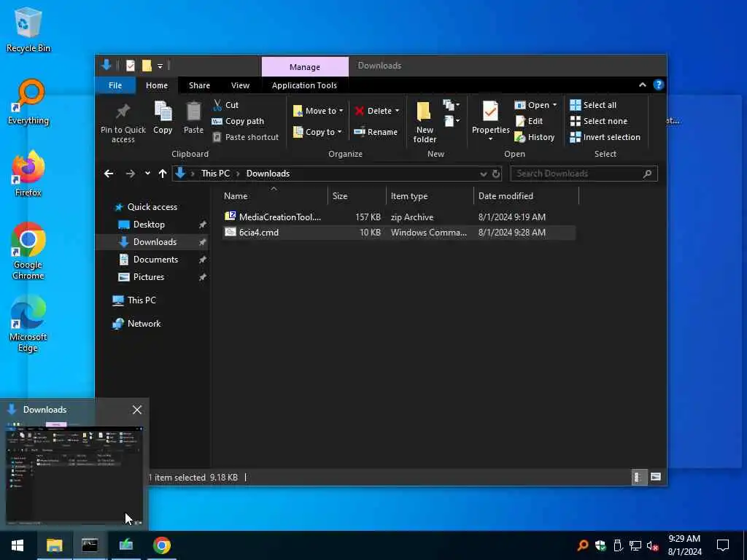Expand the Open dropdown arrow

pyautogui.click(x=554, y=105)
